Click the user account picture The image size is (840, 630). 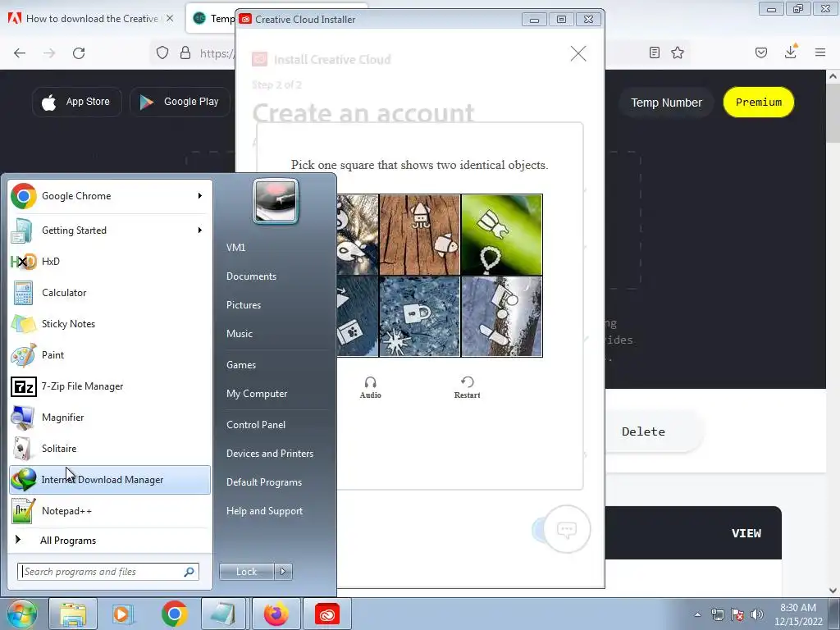coord(276,202)
